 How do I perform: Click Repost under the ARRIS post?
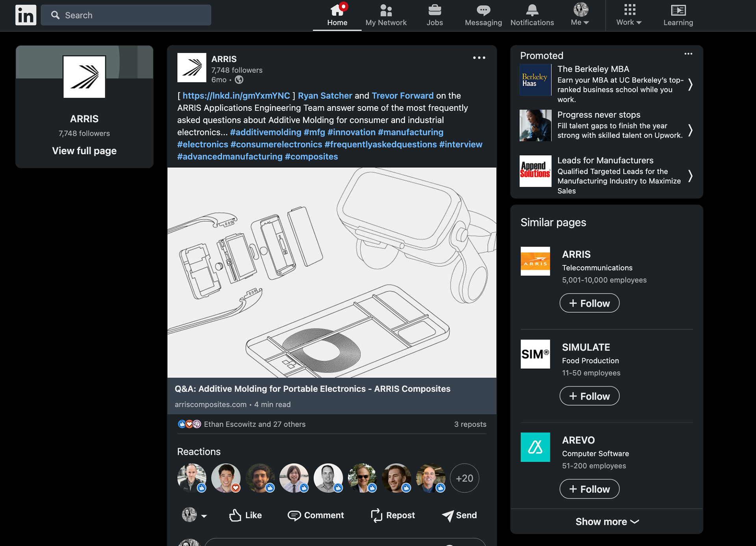[x=393, y=515]
